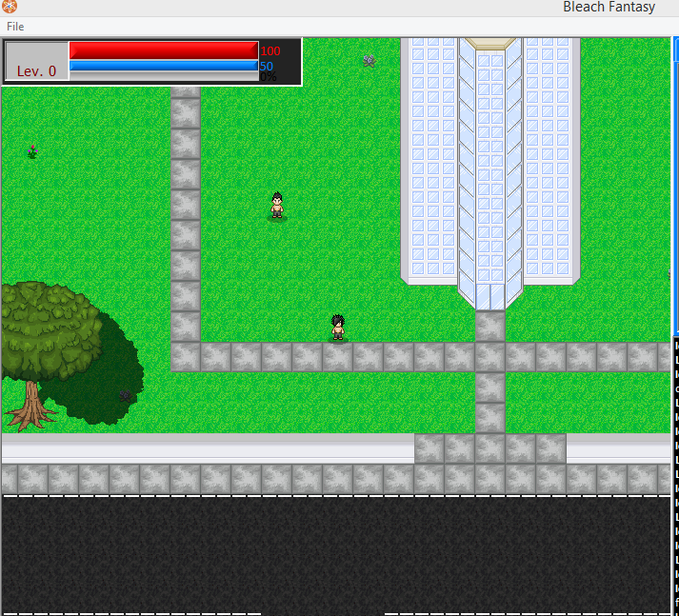
Task: Click the Lev. 0 level panel
Action: [x=36, y=61]
